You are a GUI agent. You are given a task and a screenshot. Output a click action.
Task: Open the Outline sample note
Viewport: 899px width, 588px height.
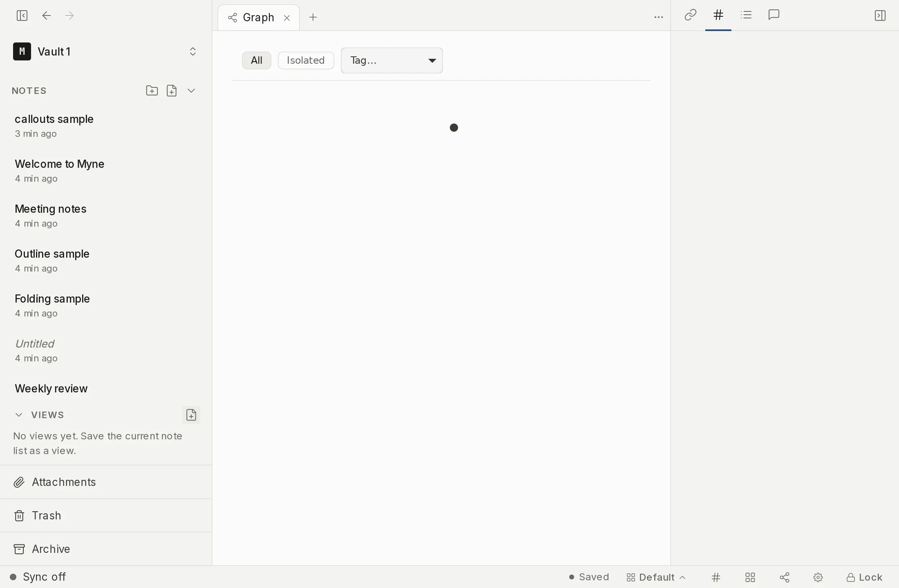[x=105, y=261]
